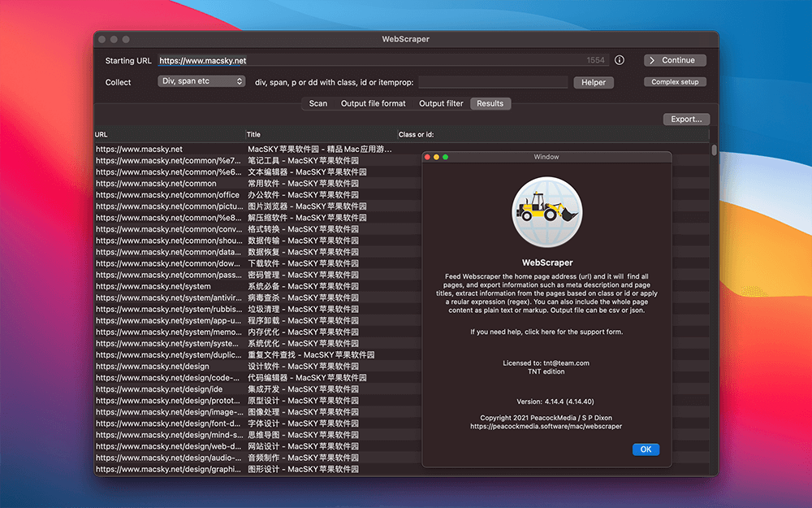This screenshot has width=812, height=508.
Task: Click the class, id or itemprop text field
Action: coord(493,82)
